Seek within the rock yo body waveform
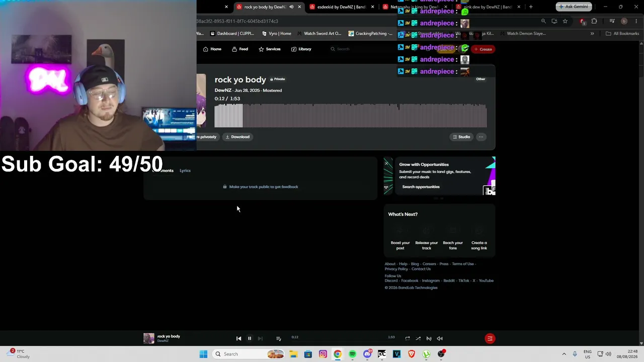 coord(351,116)
